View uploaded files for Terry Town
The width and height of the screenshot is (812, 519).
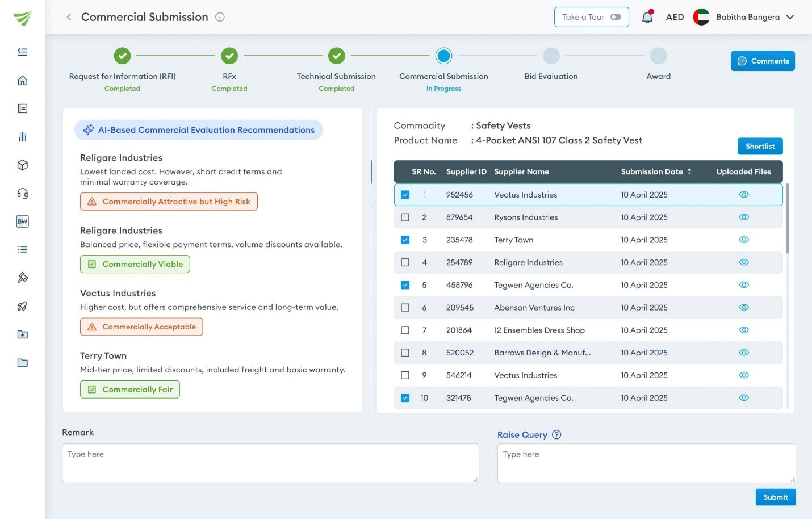point(744,240)
